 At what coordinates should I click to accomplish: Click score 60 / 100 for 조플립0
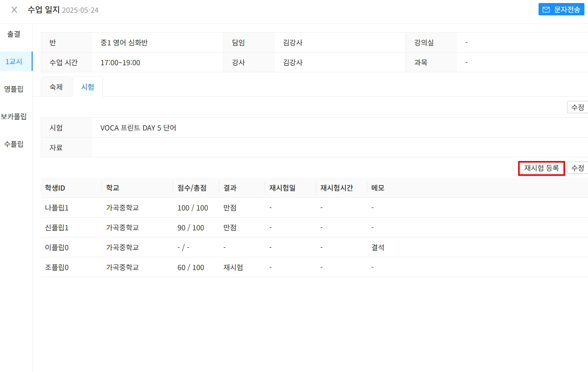pyautogui.click(x=191, y=268)
